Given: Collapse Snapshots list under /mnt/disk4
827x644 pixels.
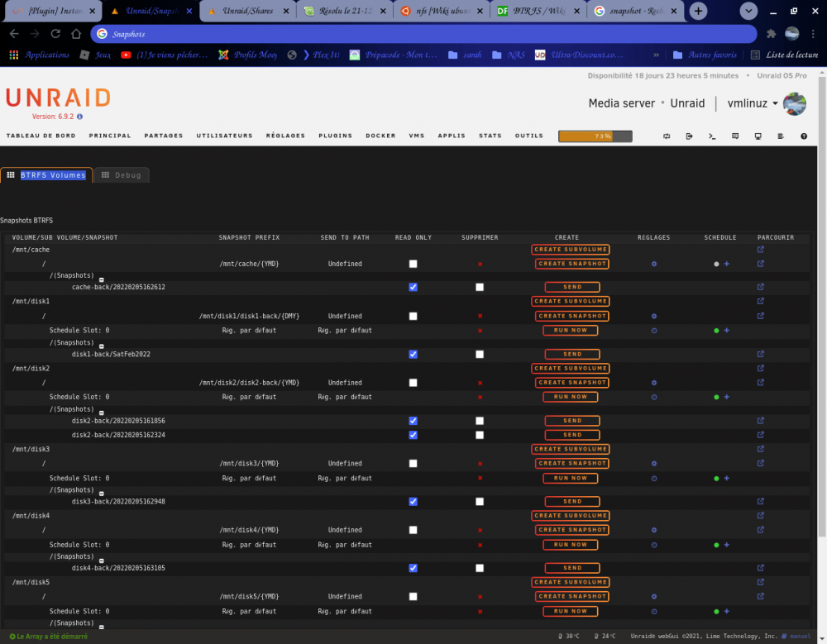Looking at the screenshot, I should 101,561.
